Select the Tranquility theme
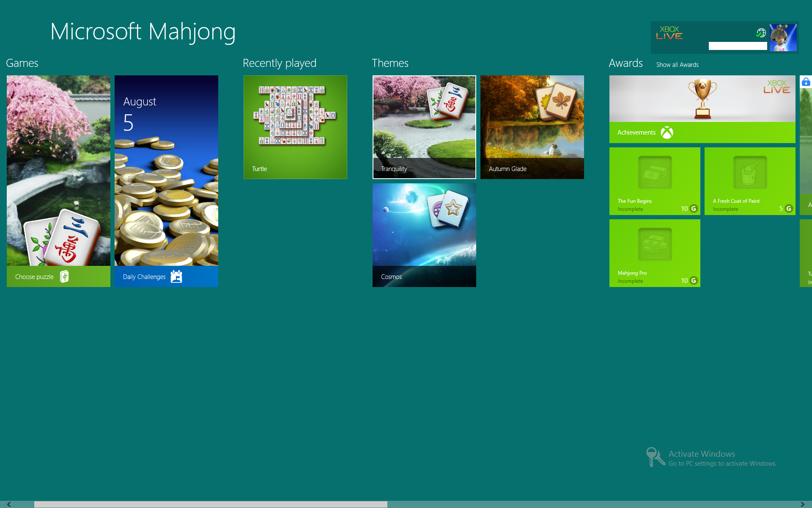This screenshot has height=508, width=812. click(424, 127)
